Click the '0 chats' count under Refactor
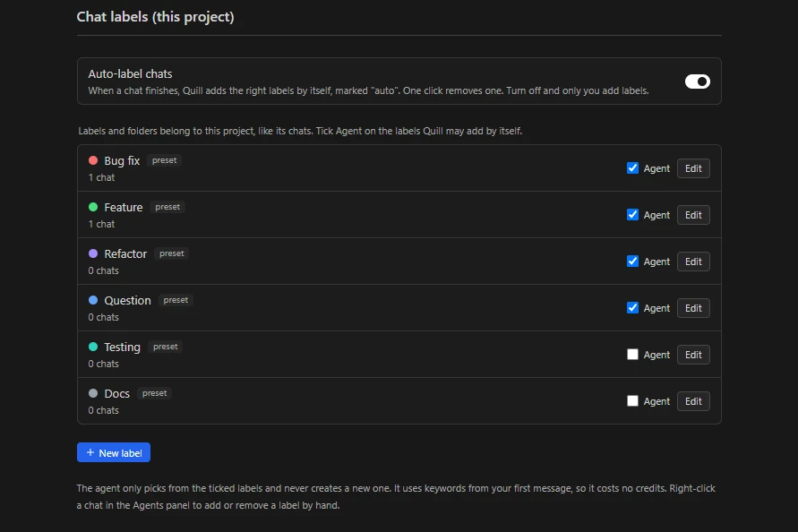Screen dimensions: 798x532 pyautogui.click(x=103, y=270)
